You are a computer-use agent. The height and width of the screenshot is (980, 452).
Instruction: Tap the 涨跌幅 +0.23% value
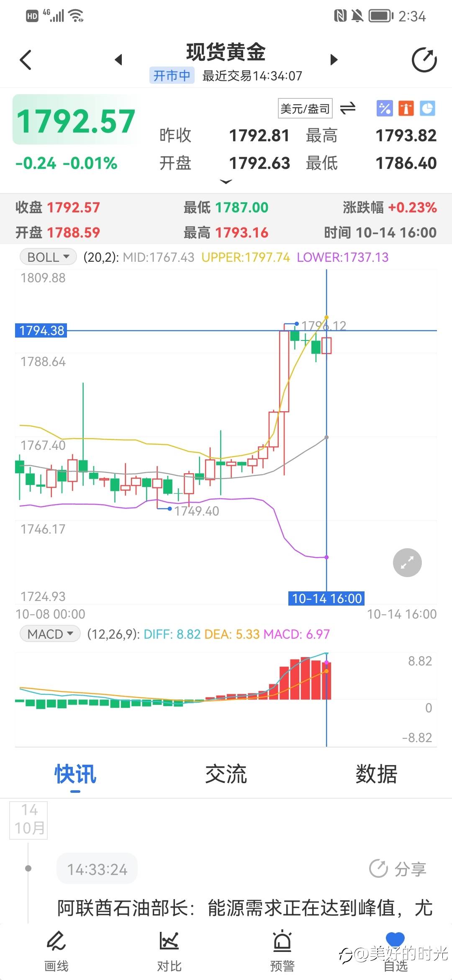tap(412, 207)
